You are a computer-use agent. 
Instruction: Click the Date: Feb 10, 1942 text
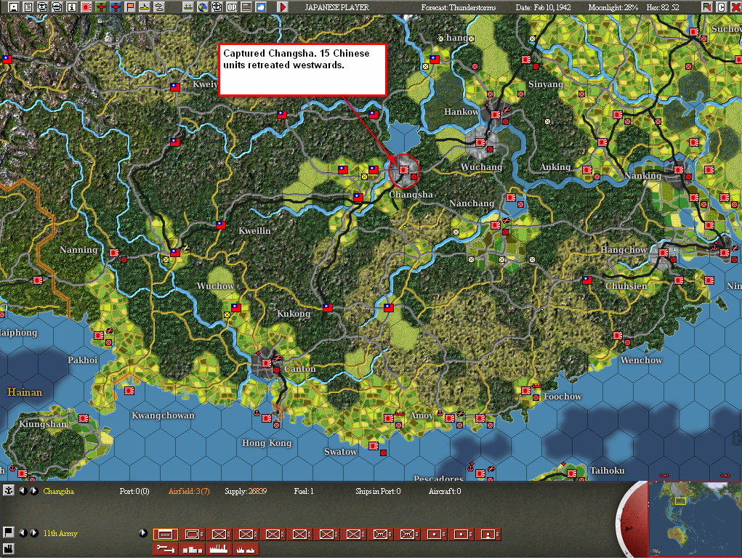[x=543, y=7]
